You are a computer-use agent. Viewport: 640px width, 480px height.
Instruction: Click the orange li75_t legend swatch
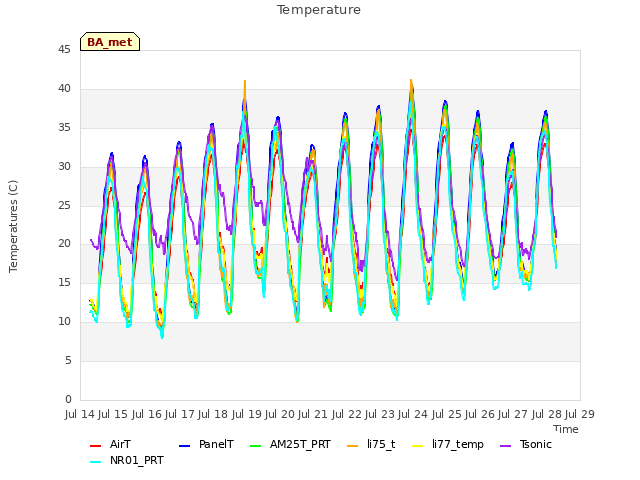click(353, 446)
